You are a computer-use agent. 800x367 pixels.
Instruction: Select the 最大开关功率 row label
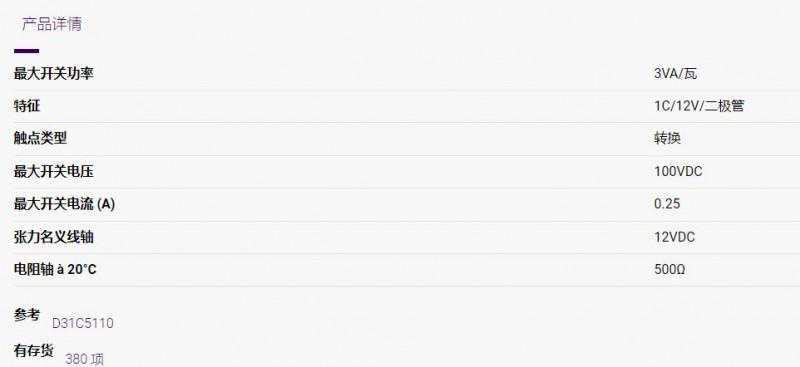(54, 74)
